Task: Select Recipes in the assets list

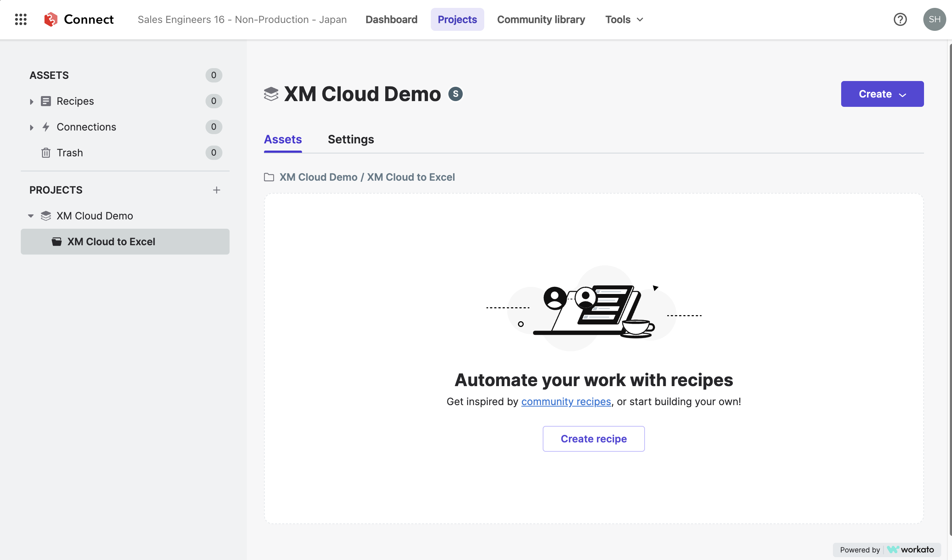Action: [x=125, y=101]
